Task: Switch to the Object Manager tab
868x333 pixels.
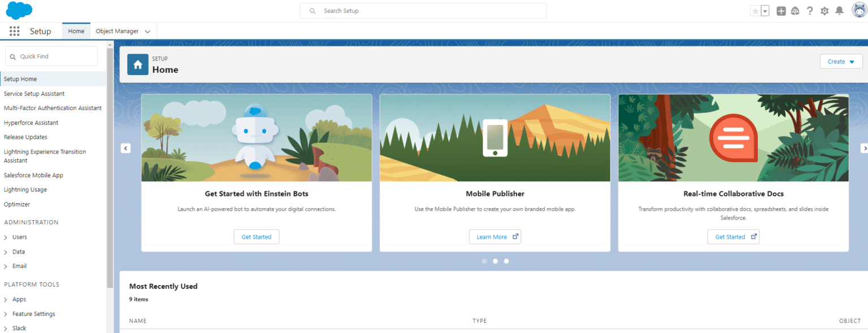Action: (118, 31)
